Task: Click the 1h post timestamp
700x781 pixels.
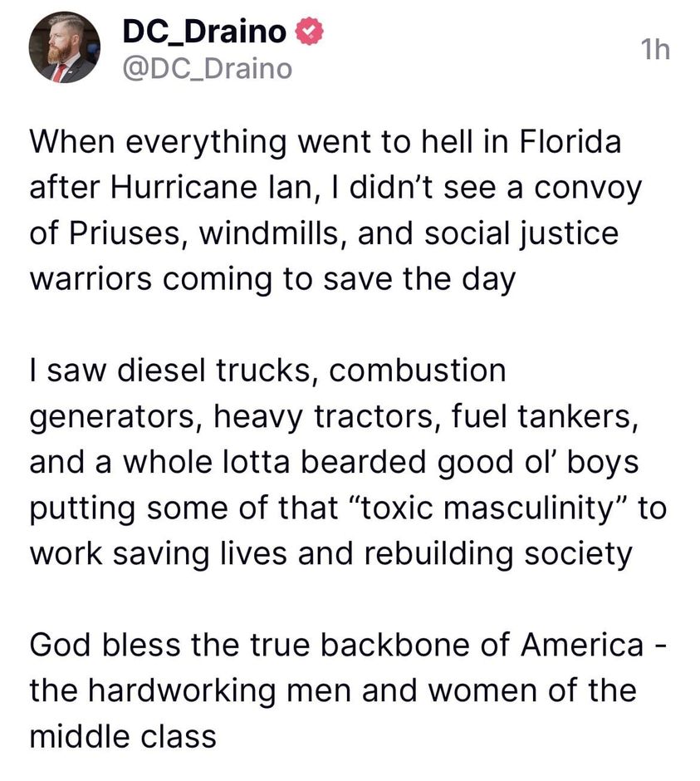Action: coord(655,50)
